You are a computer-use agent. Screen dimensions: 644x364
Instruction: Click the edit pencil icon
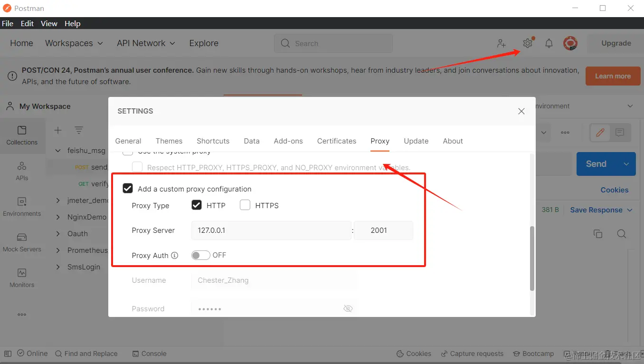(600, 133)
